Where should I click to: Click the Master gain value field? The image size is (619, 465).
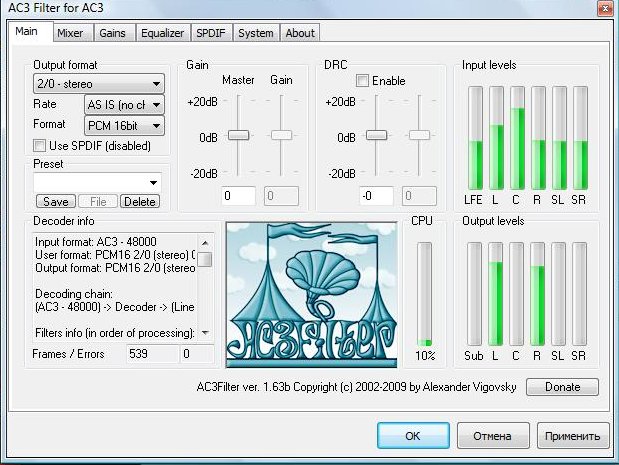pyautogui.click(x=238, y=196)
